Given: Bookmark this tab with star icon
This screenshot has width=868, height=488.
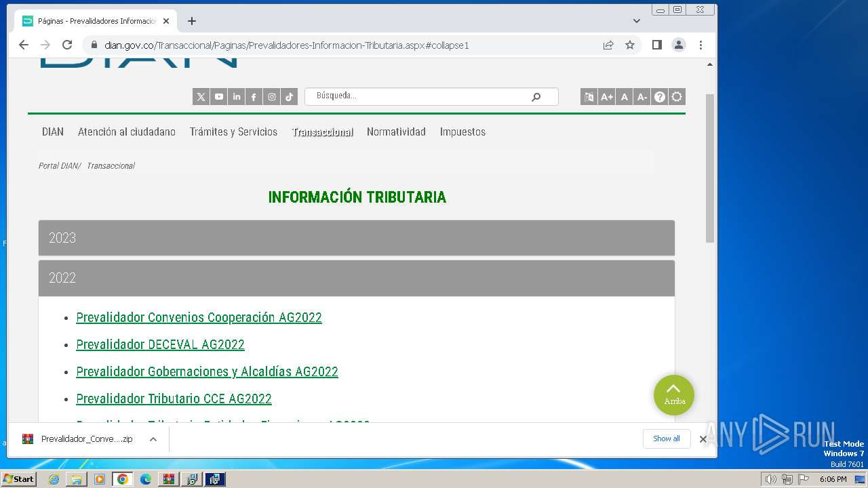Looking at the screenshot, I should [630, 45].
